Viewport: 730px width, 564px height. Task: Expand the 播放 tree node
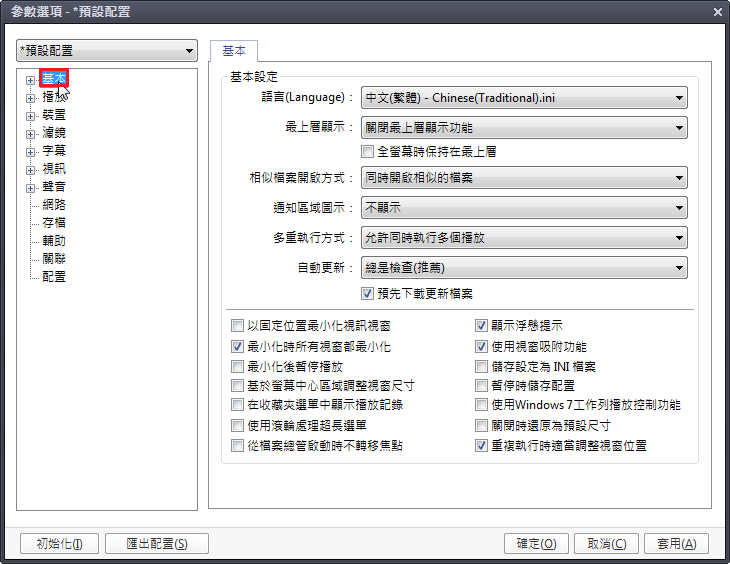coord(31,97)
